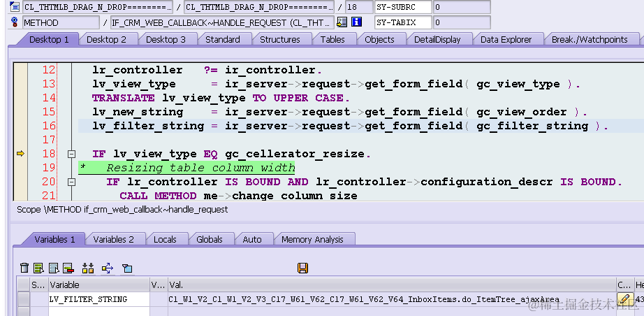The width and height of the screenshot is (644, 316).
Task: Switch to Desktop 2 tab
Action: [106, 39]
